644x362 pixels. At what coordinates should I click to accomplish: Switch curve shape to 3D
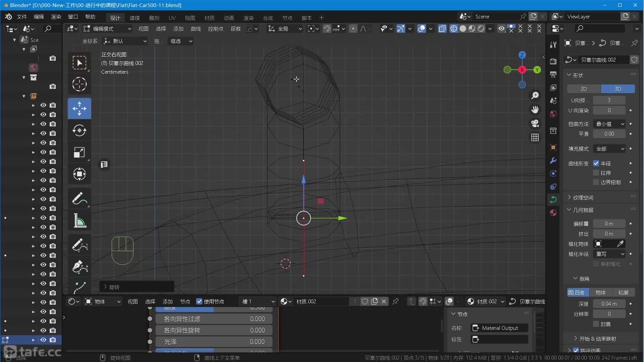[618, 89]
